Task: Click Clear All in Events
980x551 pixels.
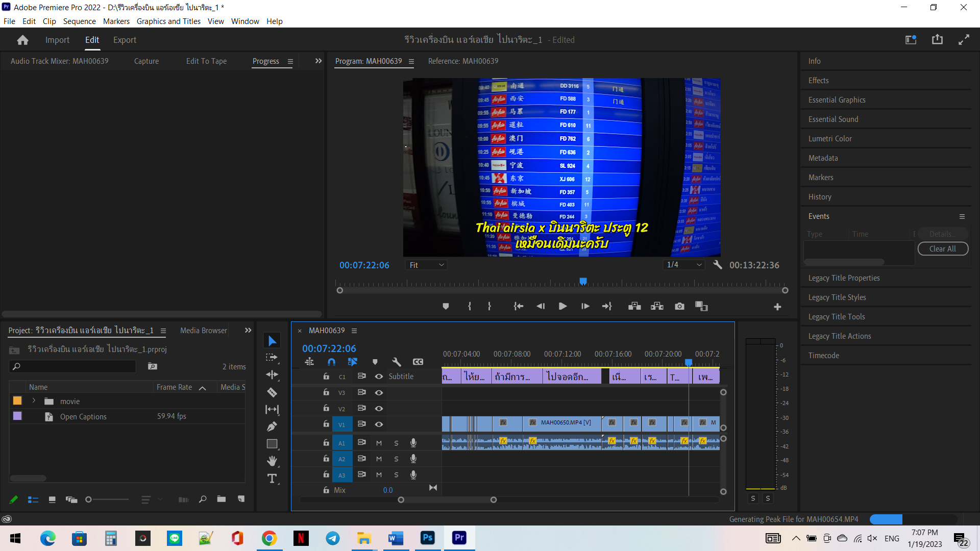Action: click(943, 248)
